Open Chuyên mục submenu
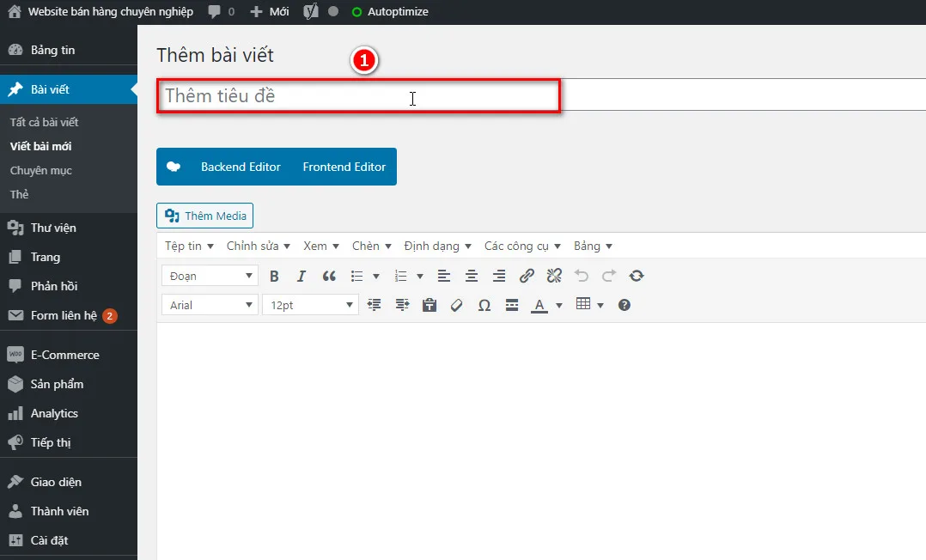 click(40, 170)
